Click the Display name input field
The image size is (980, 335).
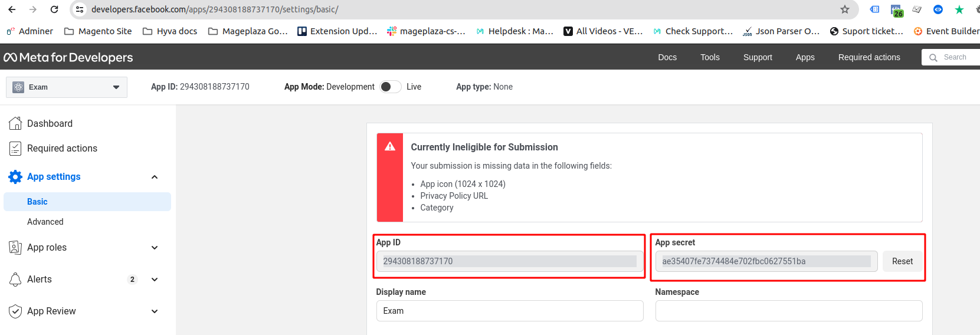click(510, 311)
